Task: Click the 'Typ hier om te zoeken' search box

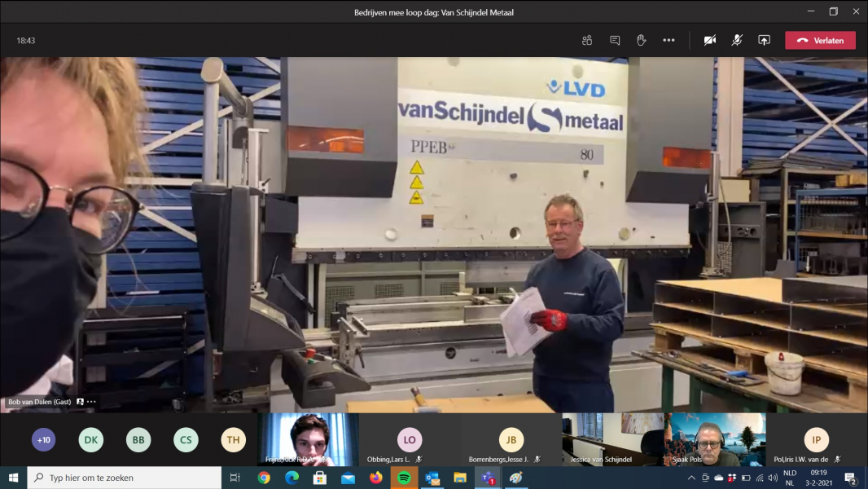Action: click(124, 478)
